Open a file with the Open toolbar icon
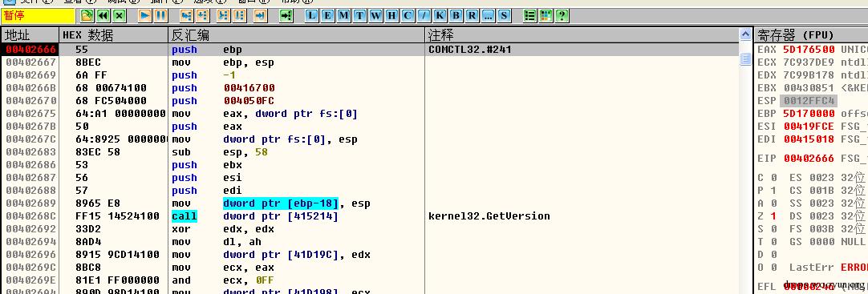 [87, 15]
